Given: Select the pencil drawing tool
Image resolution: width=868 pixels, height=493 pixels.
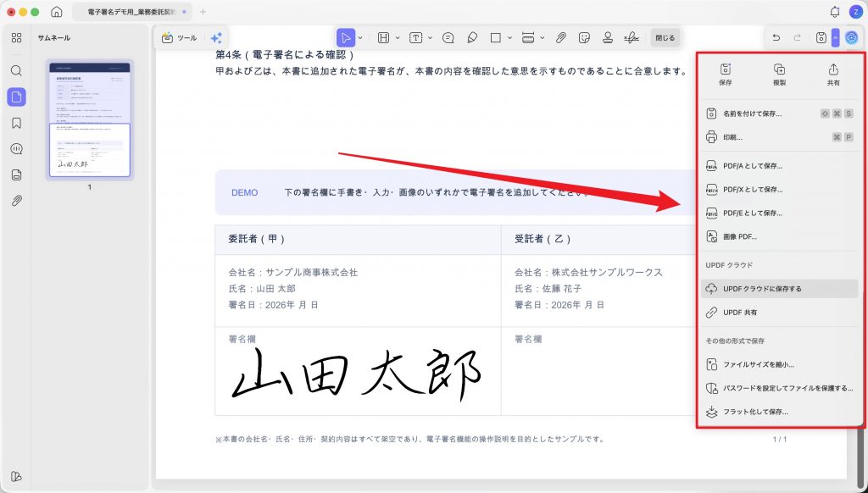Looking at the screenshot, I should pos(472,37).
